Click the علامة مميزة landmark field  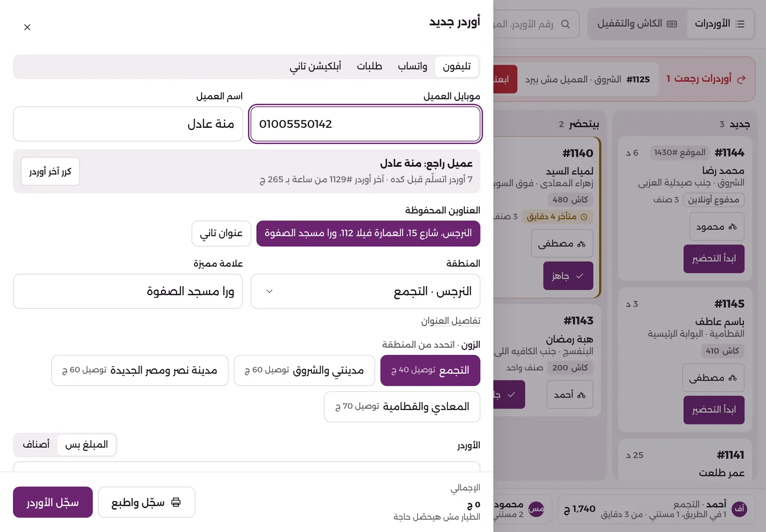click(128, 291)
